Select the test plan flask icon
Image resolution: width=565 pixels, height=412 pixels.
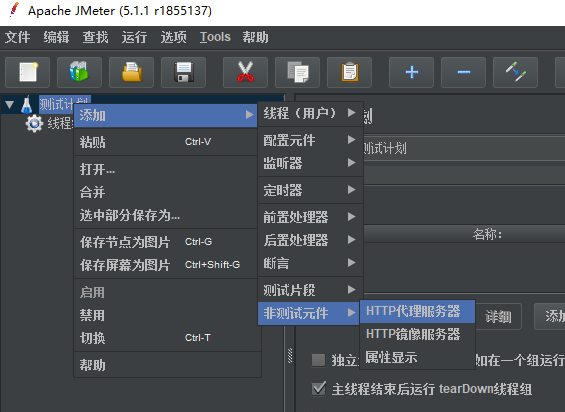(x=26, y=105)
